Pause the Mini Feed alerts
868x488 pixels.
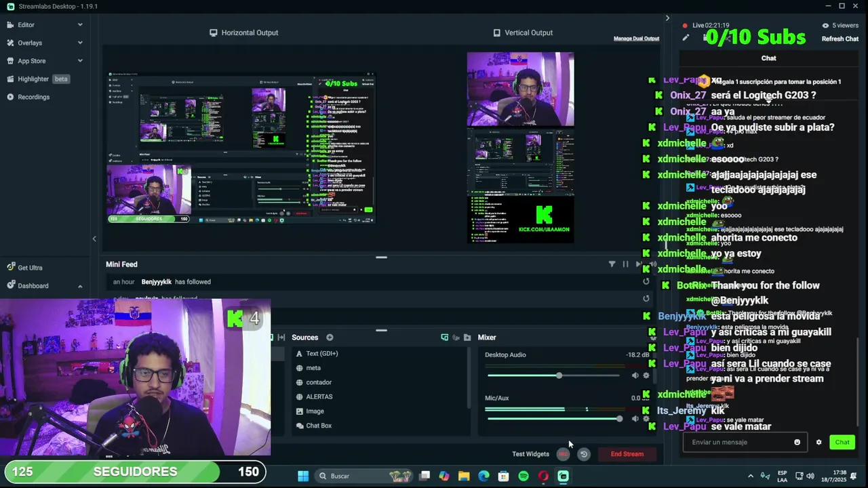[625, 264]
